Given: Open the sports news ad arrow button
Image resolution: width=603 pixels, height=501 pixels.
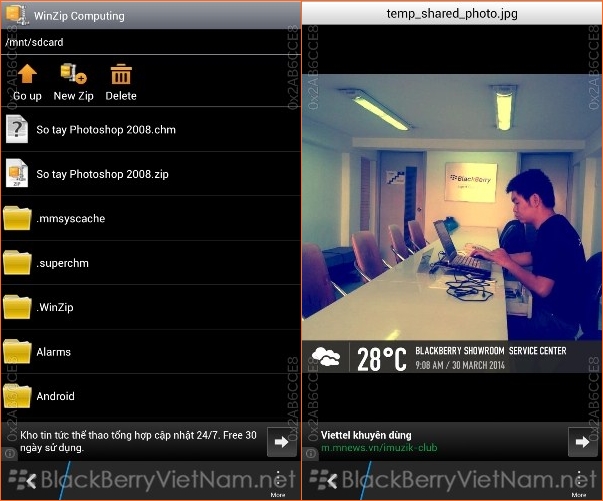Looking at the screenshot, I should pyautogui.click(x=282, y=442).
